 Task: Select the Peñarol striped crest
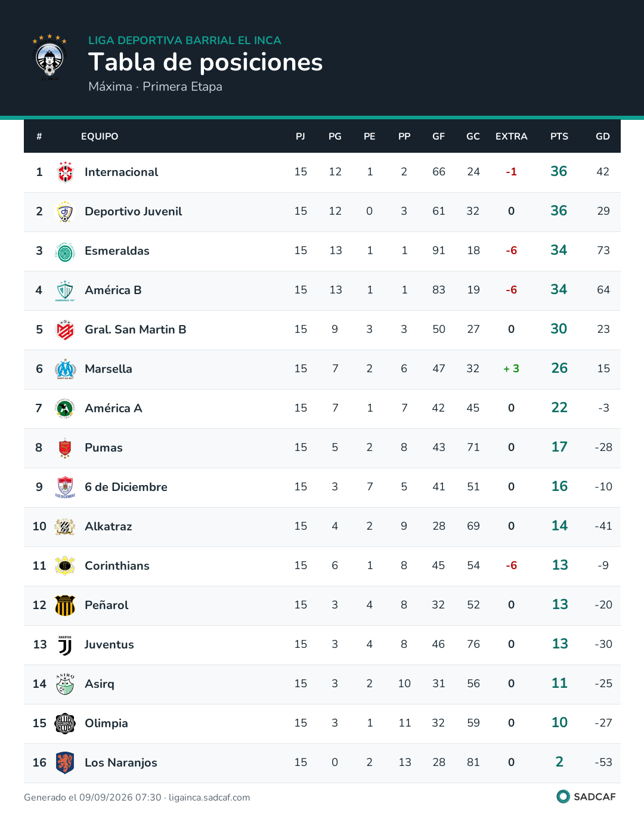[x=65, y=605]
